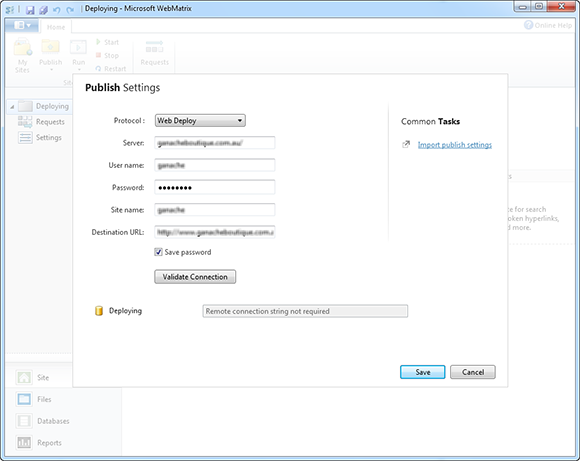Click the Save icon in quick access toolbar
The image size is (580, 461).
click(x=30, y=10)
